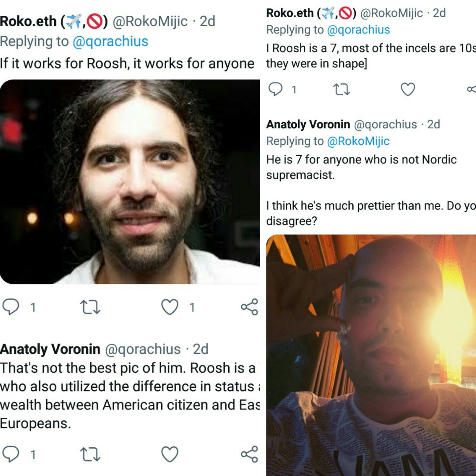
Task: Open the @qorachius mention in the left tweet
Action: (x=110, y=41)
